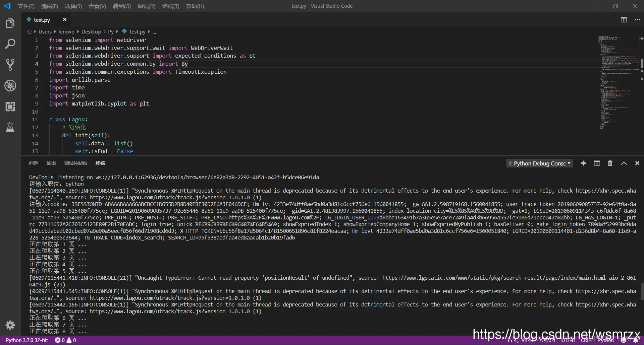This screenshot has width=644, height=345.
Task: Select the 终端 panel tab
Action: tap(100, 163)
